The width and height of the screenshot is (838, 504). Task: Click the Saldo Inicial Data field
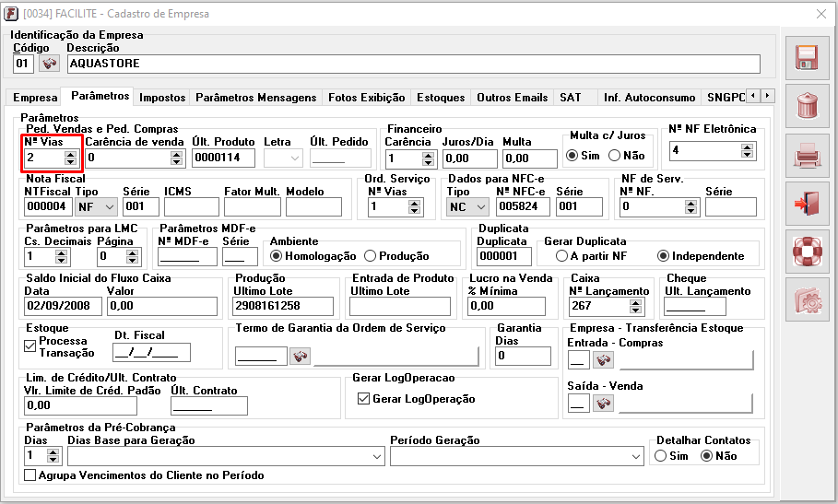pyautogui.click(x=63, y=306)
